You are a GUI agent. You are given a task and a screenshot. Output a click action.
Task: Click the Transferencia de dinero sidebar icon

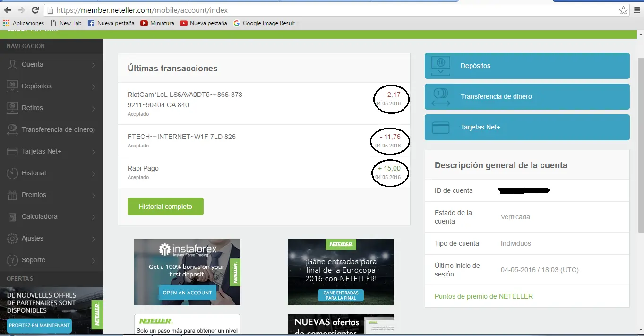(12, 129)
